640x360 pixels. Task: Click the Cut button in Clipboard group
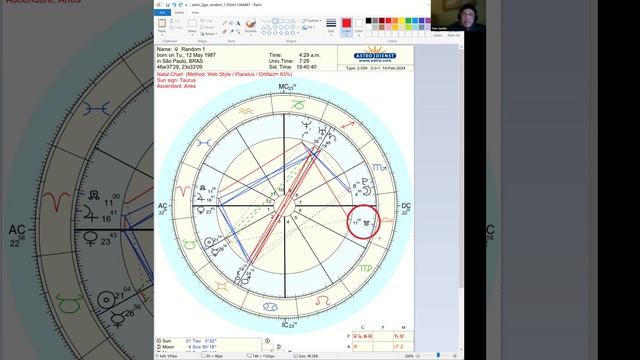176,21
